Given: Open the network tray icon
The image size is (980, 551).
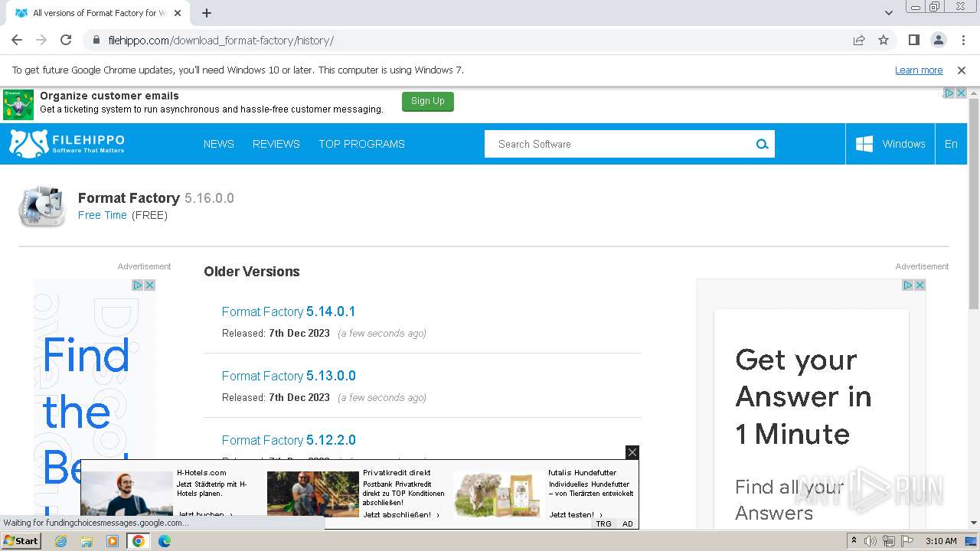Looking at the screenshot, I should pos(889,541).
